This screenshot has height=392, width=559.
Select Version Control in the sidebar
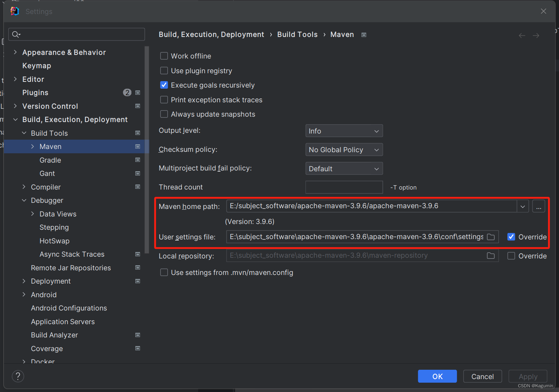coord(50,106)
